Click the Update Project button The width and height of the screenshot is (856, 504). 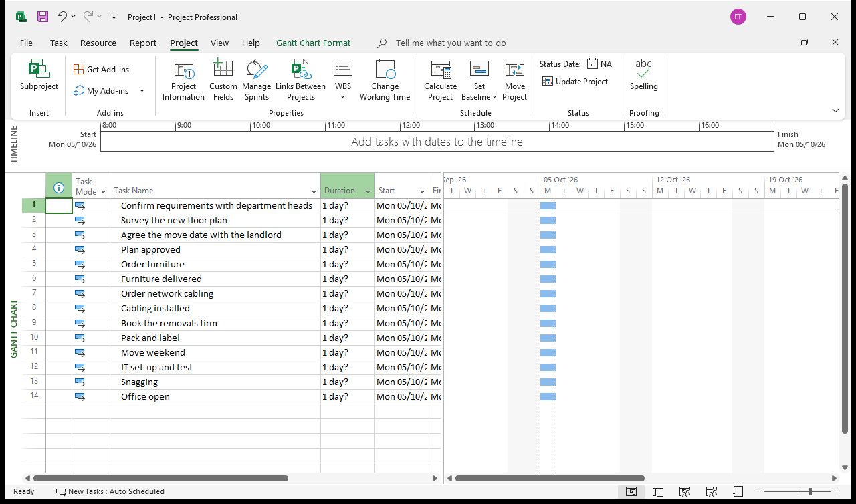[575, 82]
